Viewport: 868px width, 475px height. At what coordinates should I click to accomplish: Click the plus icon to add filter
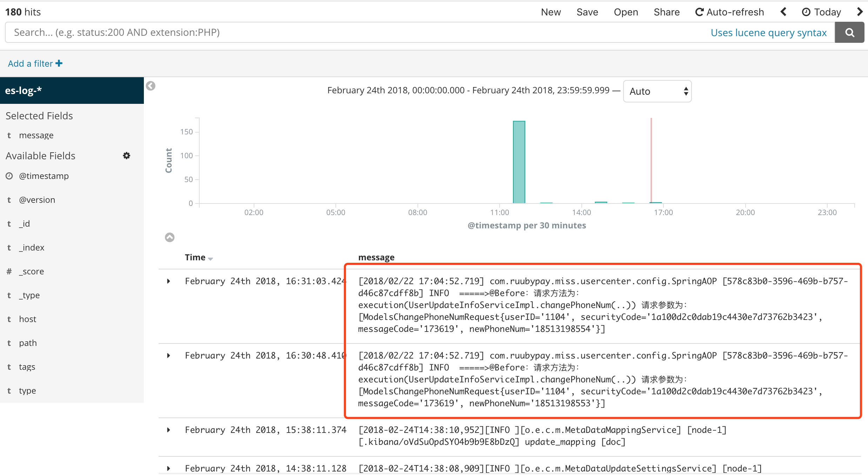pyautogui.click(x=59, y=63)
